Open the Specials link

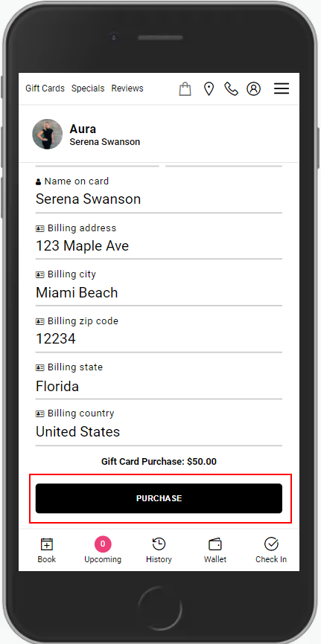[x=88, y=88]
